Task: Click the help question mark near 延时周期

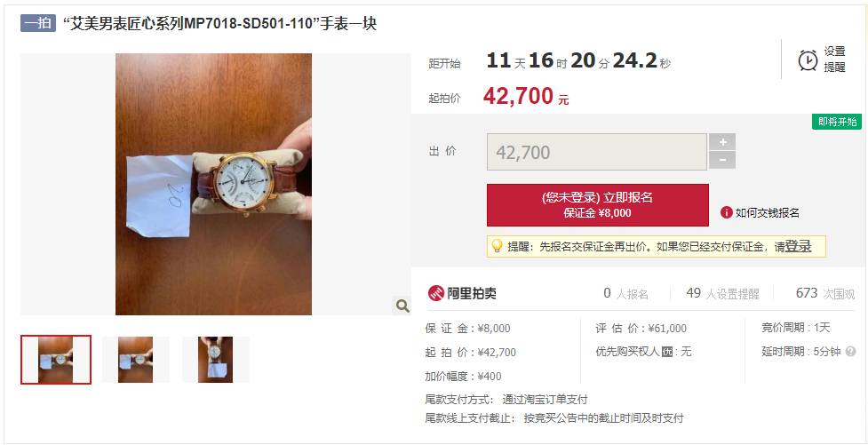Action: coord(851,352)
